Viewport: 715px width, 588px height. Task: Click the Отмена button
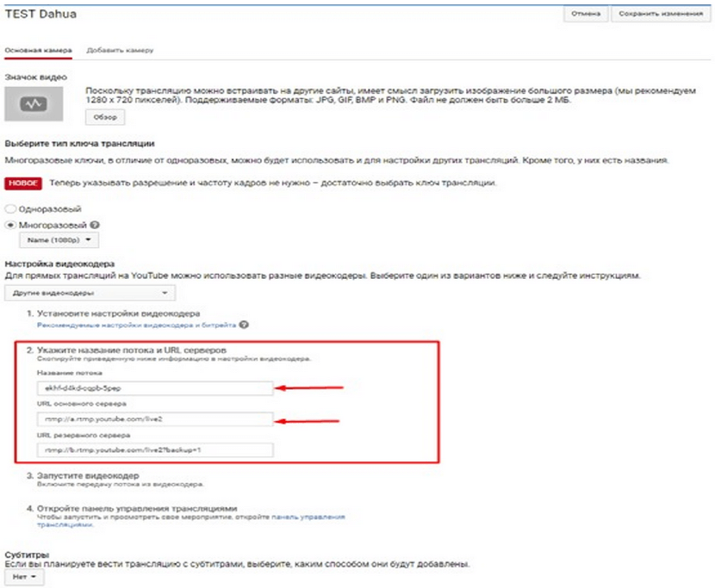coord(586,14)
